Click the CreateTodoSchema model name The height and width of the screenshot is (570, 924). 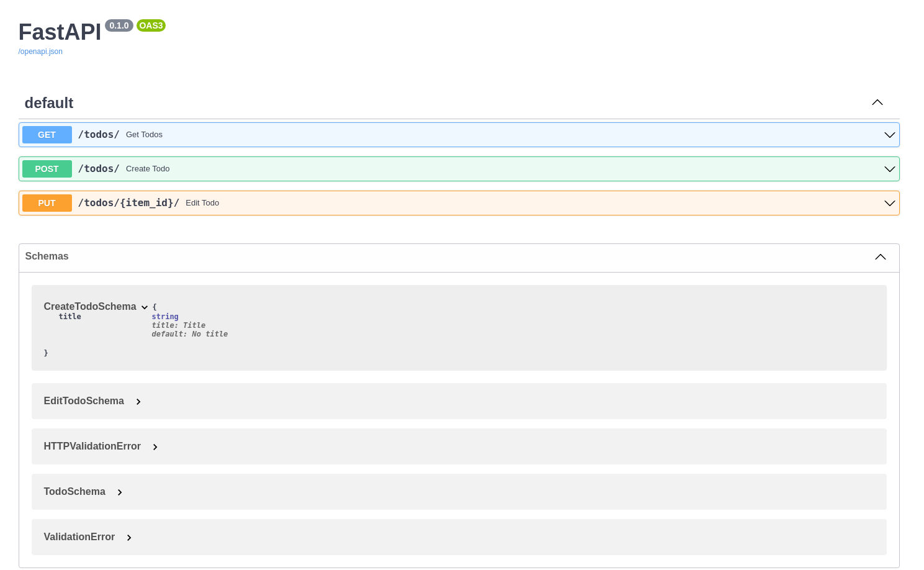pos(90,307)
